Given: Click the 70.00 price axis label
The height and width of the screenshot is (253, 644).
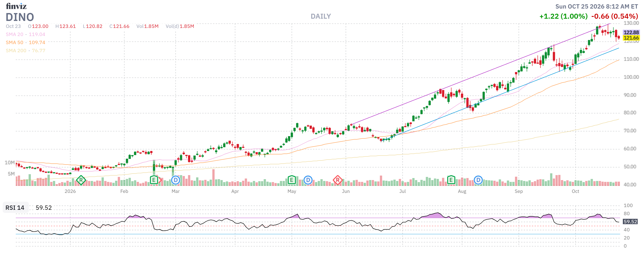Looking at the screenshot, I should coord(630,131).
